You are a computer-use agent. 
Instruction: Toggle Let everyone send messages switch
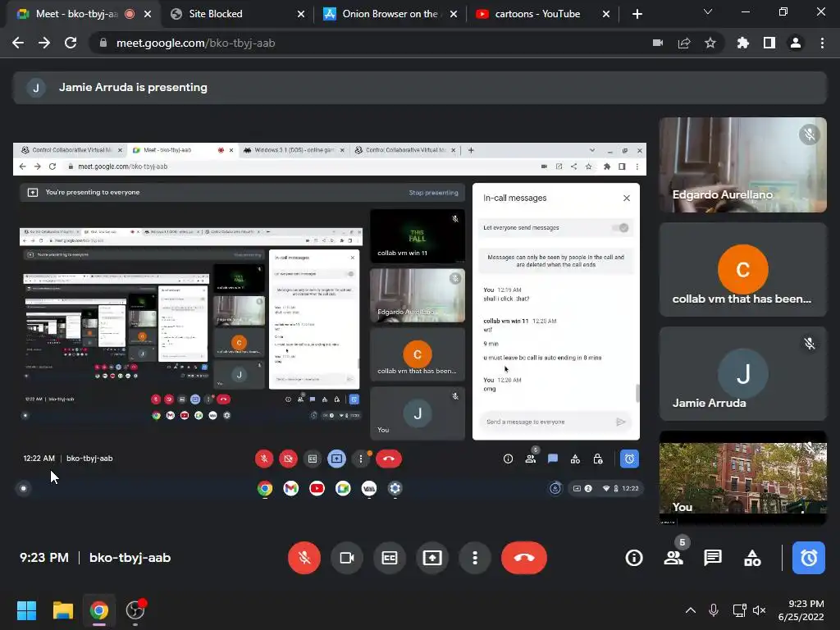620,228
